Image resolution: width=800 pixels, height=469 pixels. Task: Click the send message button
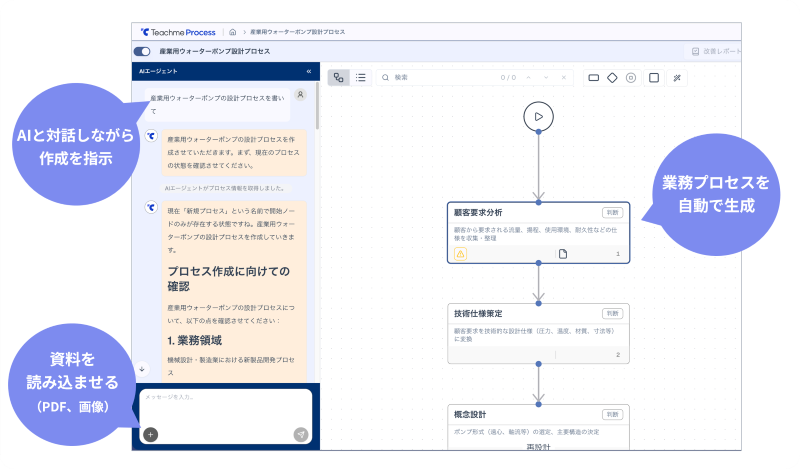[300, 434]
